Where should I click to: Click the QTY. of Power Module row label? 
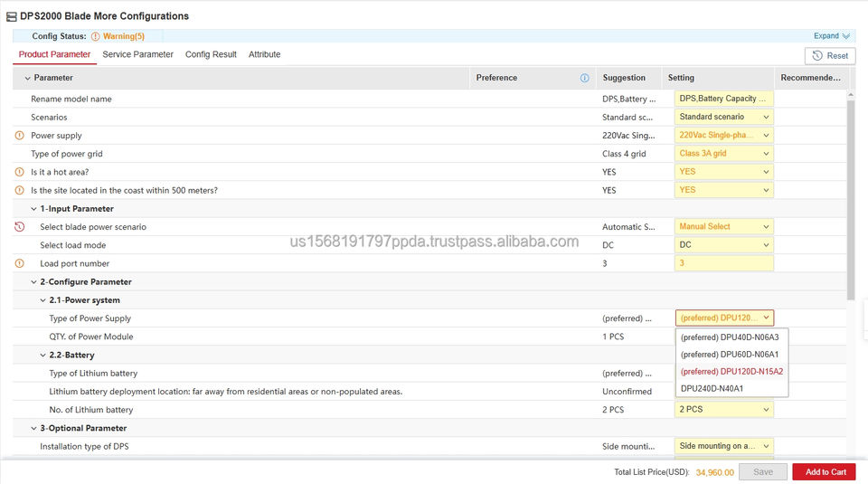pos(90,337)
